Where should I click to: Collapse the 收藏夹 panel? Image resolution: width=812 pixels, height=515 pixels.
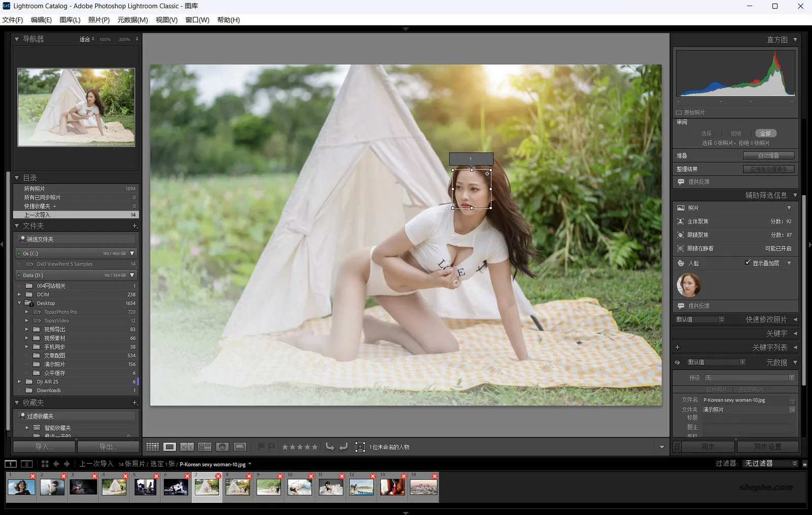tap(17, 402)
